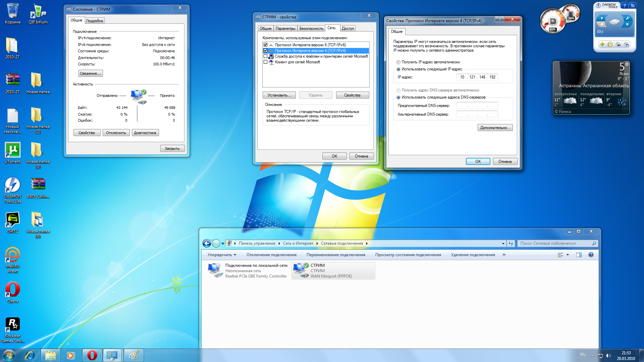Open the Windows Start menu orb
This screenshot has width=644, height=362.
coord(9,355)
